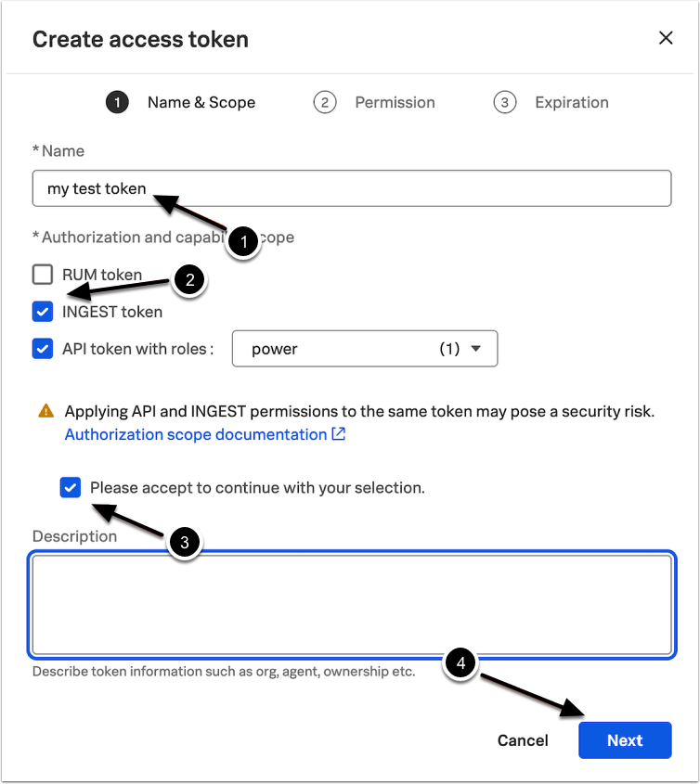Viewport: 700px width, 784px height.
Task: Click the external link icon after documentation
Action: tap(339, 434)
